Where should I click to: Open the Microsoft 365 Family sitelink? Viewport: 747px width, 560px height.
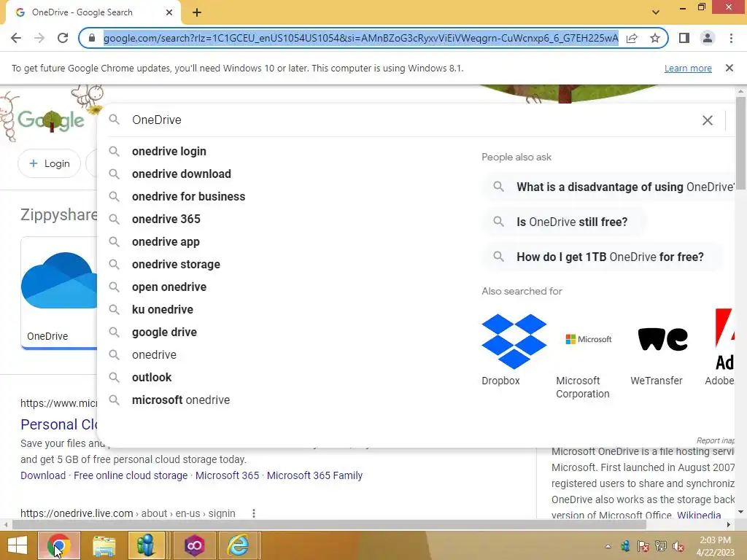[x=314, y=475]
